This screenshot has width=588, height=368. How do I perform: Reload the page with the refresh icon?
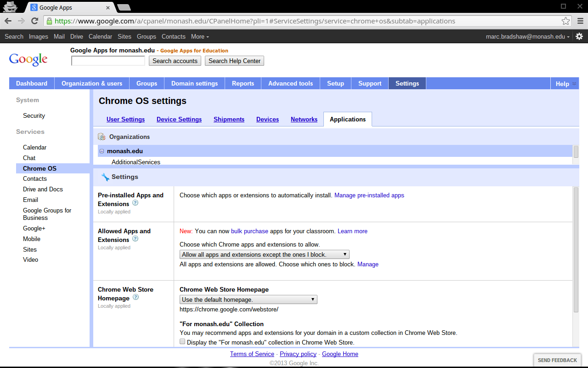[x=34, y=21]
